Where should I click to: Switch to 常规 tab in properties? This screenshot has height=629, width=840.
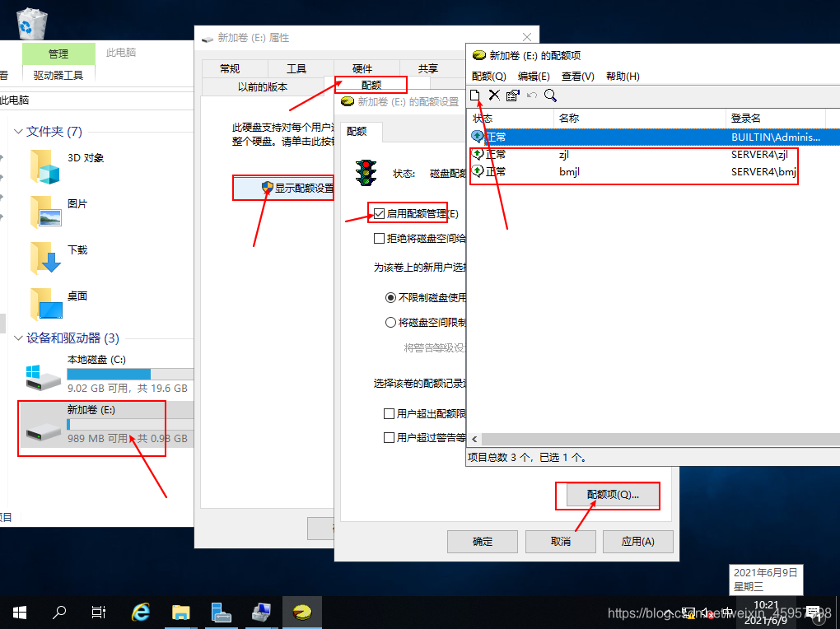click(230, 68)
